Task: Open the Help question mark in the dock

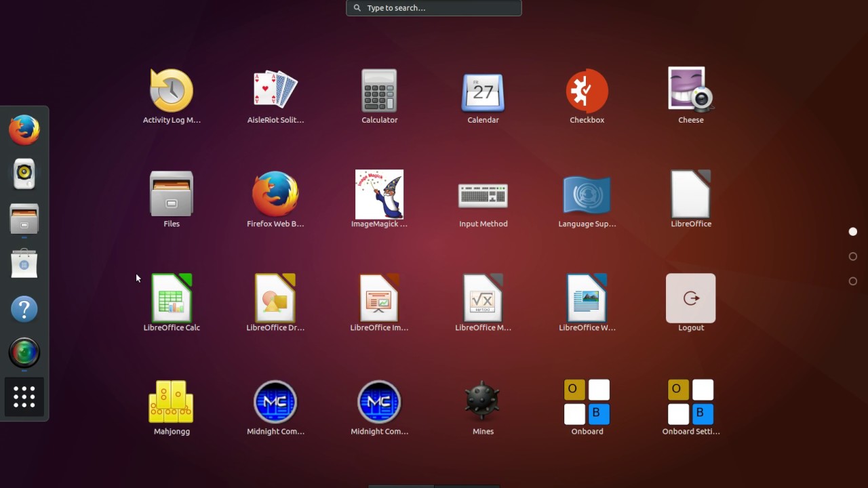Action: [24, 309]
